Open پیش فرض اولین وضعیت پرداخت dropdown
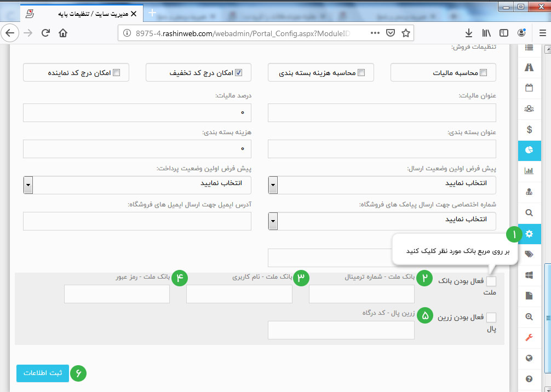Viewport: 551px width, 392px height. (x=137, y=185)
